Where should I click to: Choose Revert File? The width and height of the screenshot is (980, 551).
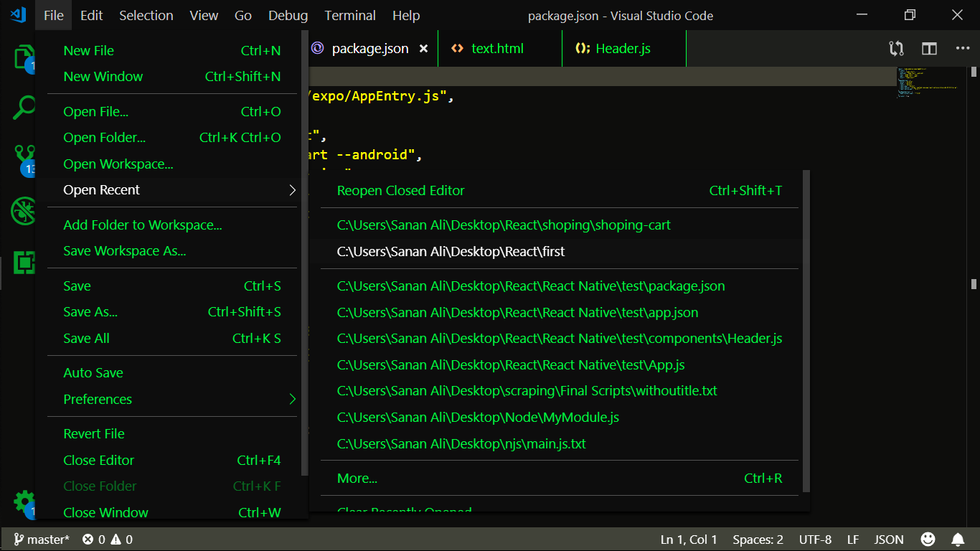pos(172,434)
